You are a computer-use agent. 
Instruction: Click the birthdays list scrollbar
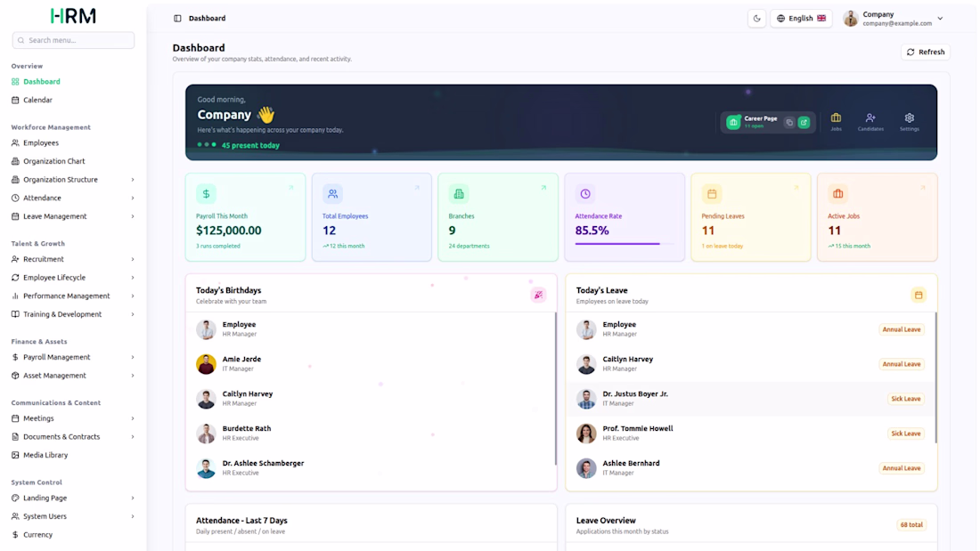coord(555,389)
